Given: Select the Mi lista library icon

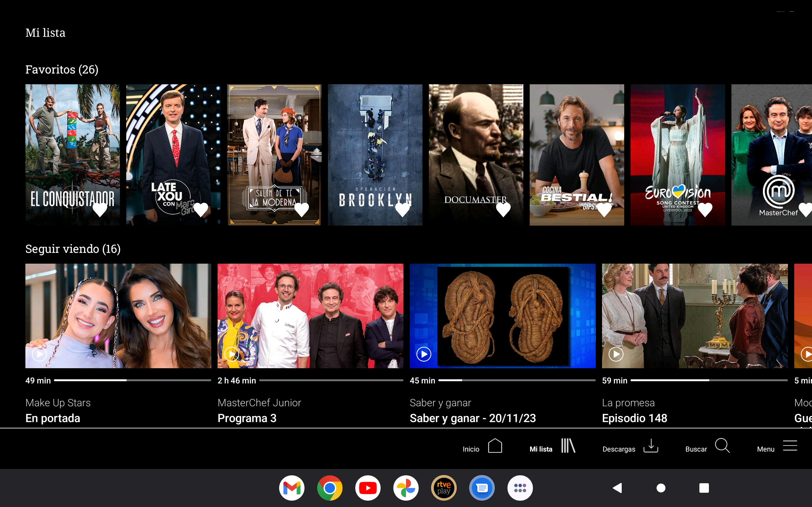Looking at the screenshot, I should click(568, 446).
